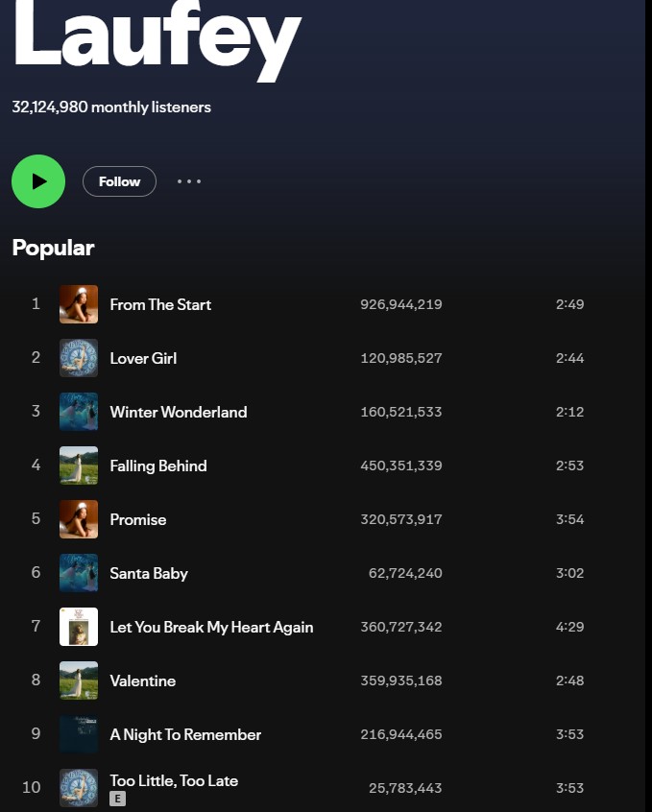
Task: Select the title Let You Break My Heart Again
Action: (211, 627)
